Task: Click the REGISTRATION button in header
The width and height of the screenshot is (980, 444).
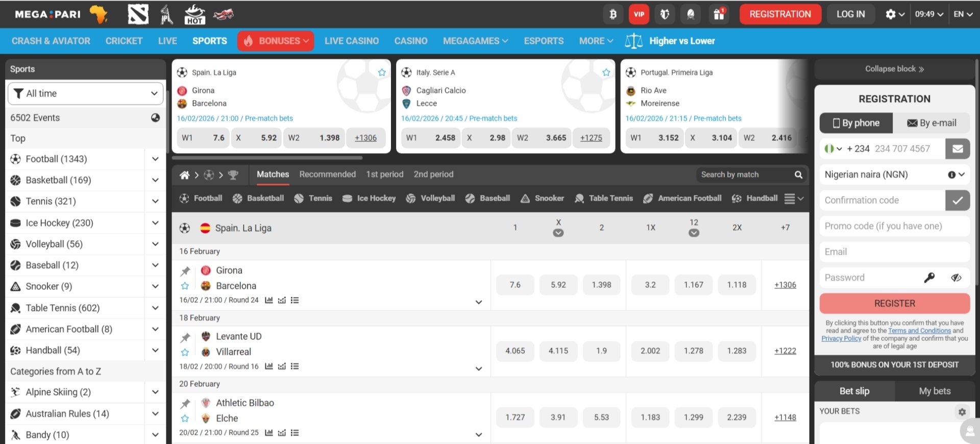Action: [780, 14]
